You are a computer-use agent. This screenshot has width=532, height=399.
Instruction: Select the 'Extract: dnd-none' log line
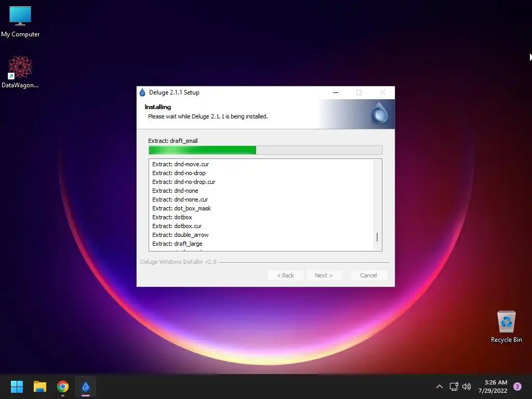175,191
